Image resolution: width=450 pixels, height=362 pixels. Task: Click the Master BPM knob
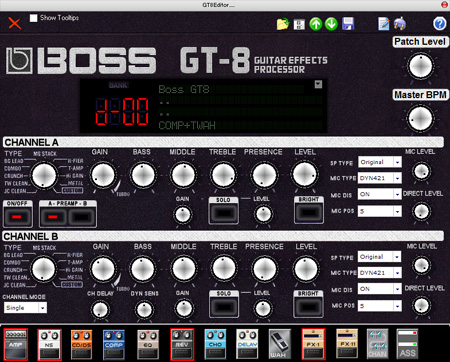point(421,119)
